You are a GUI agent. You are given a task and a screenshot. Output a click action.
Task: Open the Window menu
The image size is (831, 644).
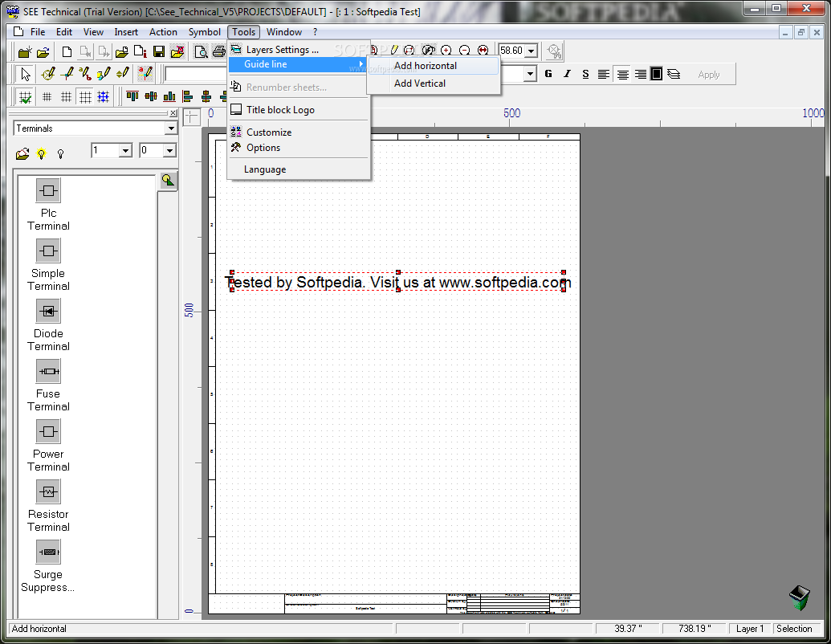283,32
